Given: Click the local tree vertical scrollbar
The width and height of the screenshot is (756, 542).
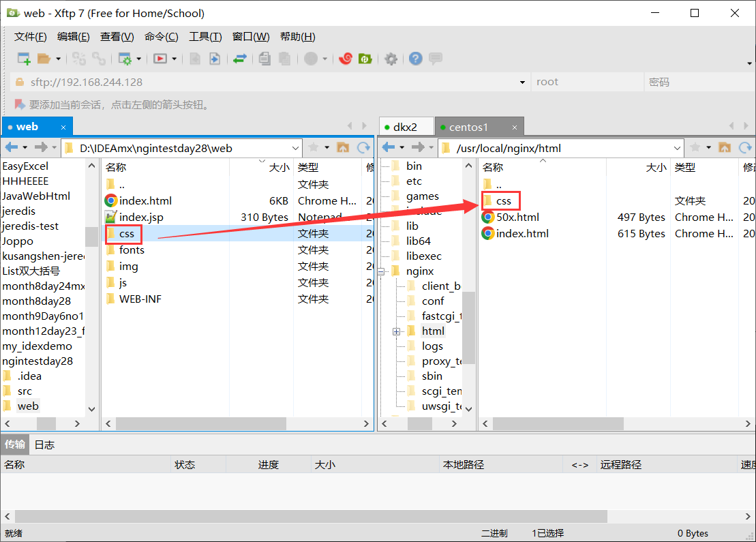Looking at the screenshot, I should click(x=91, y=237).
